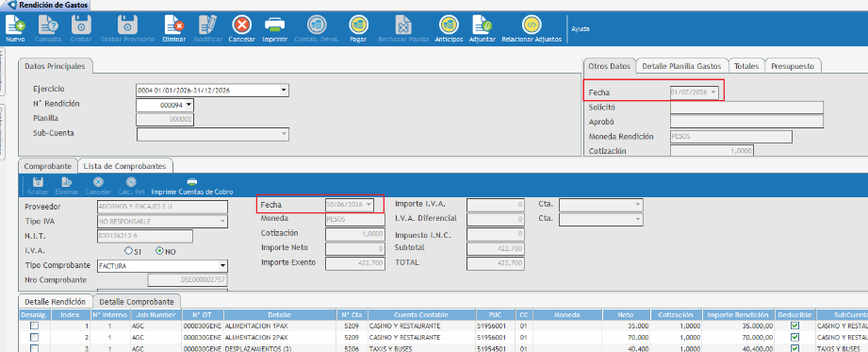
Task: Toggle Deducible checkbox for ALIMENTACION 2PAX row
Action: pos(794,337)
